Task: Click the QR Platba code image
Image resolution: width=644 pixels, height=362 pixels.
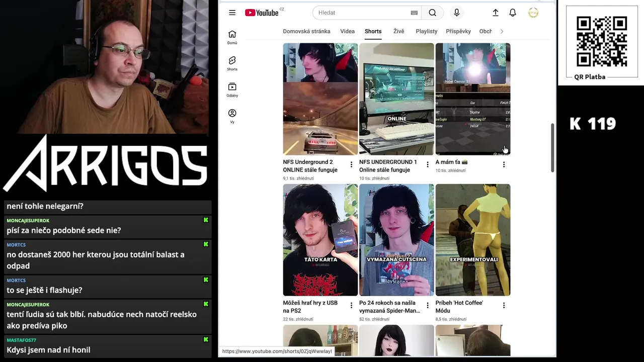Action: [602, 41]
